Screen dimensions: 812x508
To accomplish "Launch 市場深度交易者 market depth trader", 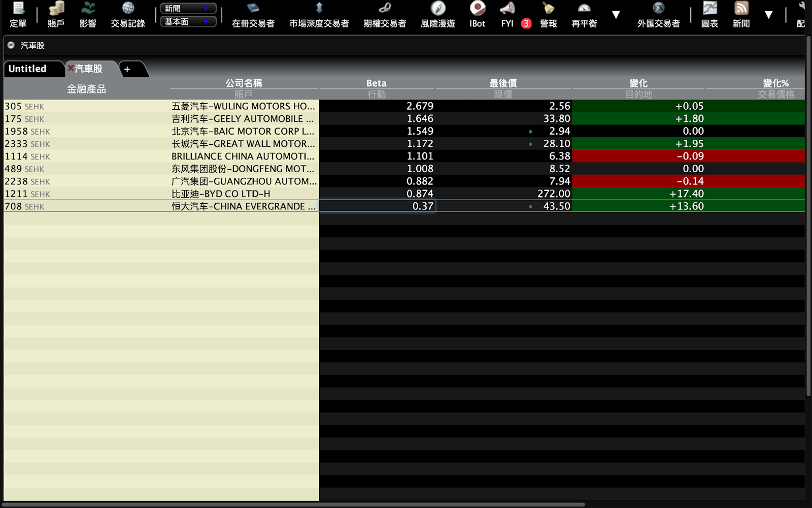I will [319, 14].
